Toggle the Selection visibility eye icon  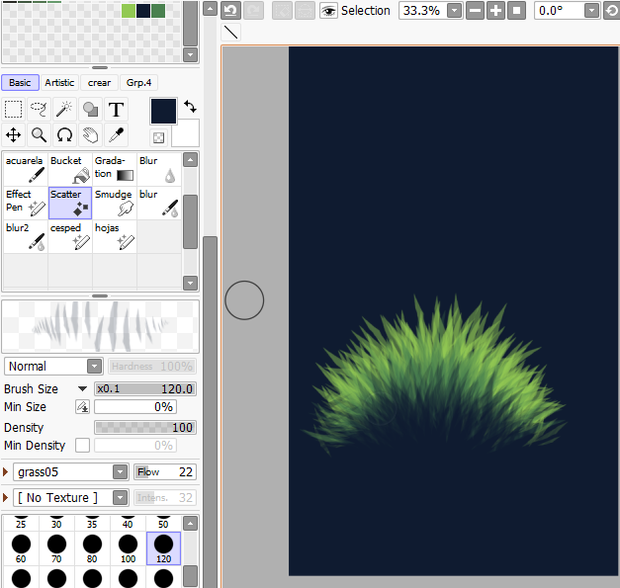click(328, 11)
